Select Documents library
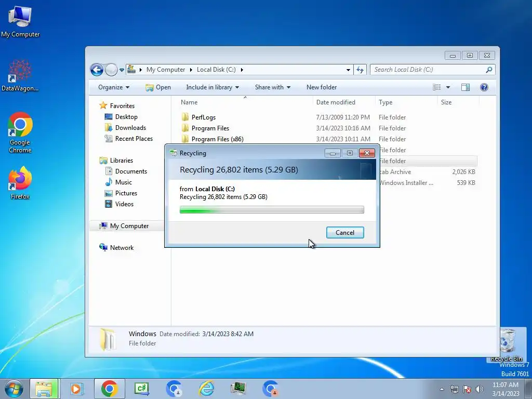 [x=126, y=171]
